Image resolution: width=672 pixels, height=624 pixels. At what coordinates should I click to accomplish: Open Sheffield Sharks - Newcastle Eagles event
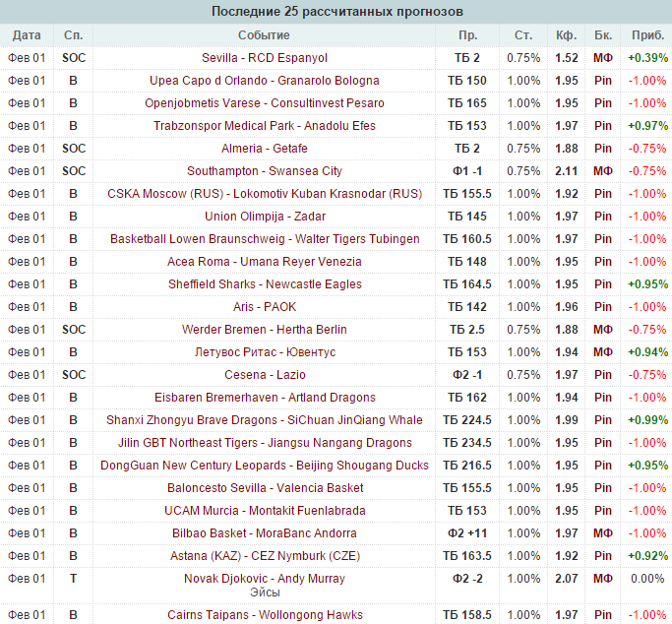point(265,284)
